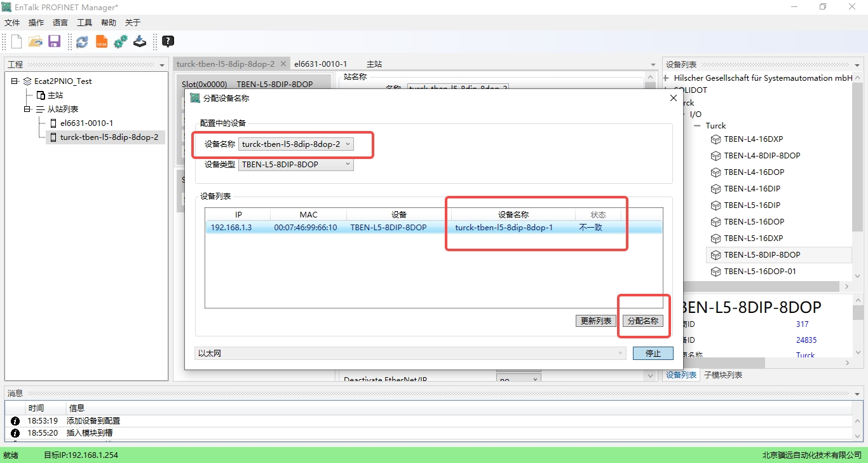The height and width of the screenshot is (463, 868).
Task: Collapse the Ecat2PNIO_Test tree node
Action: click(15, 81)
